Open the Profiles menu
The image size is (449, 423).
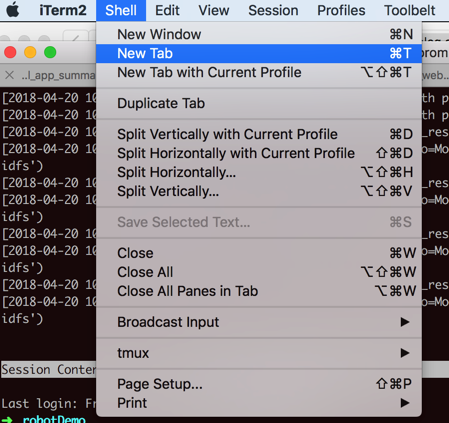(341, 10)
